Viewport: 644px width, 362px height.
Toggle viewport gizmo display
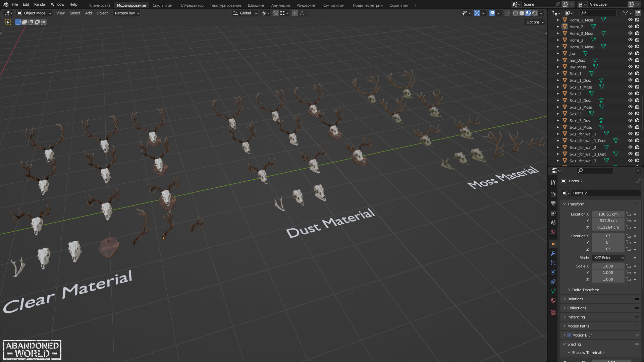click(x=477, y=13)
